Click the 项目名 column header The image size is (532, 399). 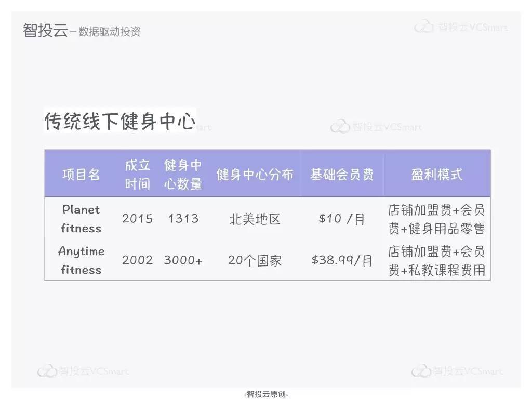click(81, 175)
